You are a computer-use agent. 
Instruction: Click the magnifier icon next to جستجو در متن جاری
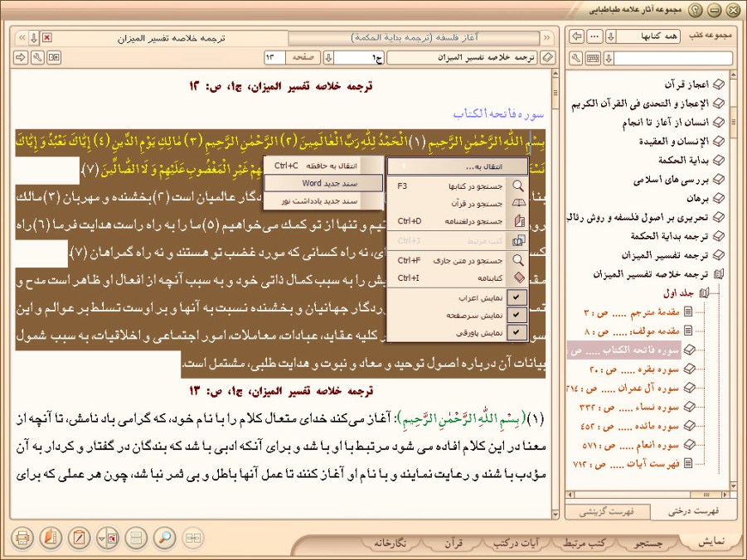[518, 260]
